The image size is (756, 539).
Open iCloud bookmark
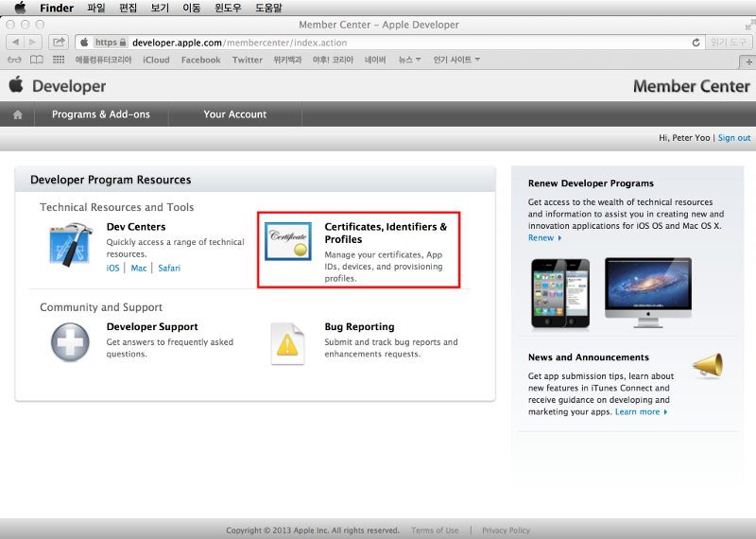tap(156, 60)
